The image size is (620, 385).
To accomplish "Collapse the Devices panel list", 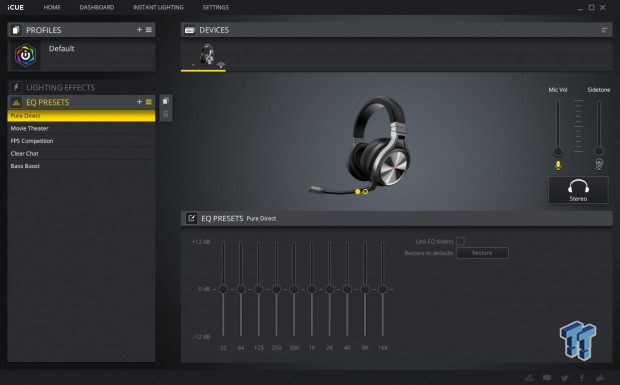I will tap(604, 30).
